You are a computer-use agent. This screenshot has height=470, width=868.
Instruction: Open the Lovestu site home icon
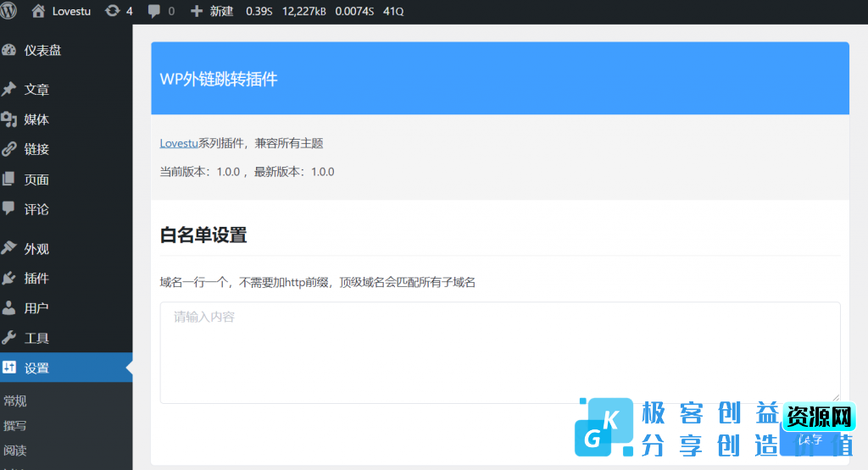pos(38,10)
